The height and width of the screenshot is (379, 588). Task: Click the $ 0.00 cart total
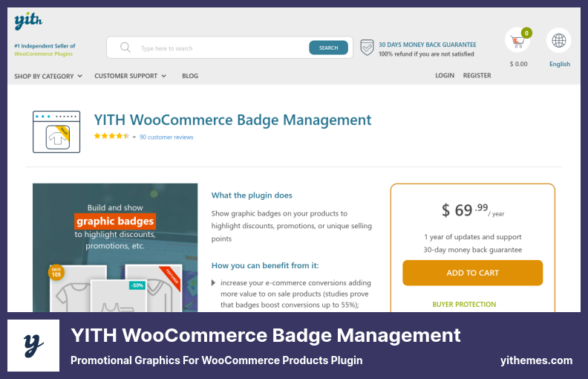[518, 64]
